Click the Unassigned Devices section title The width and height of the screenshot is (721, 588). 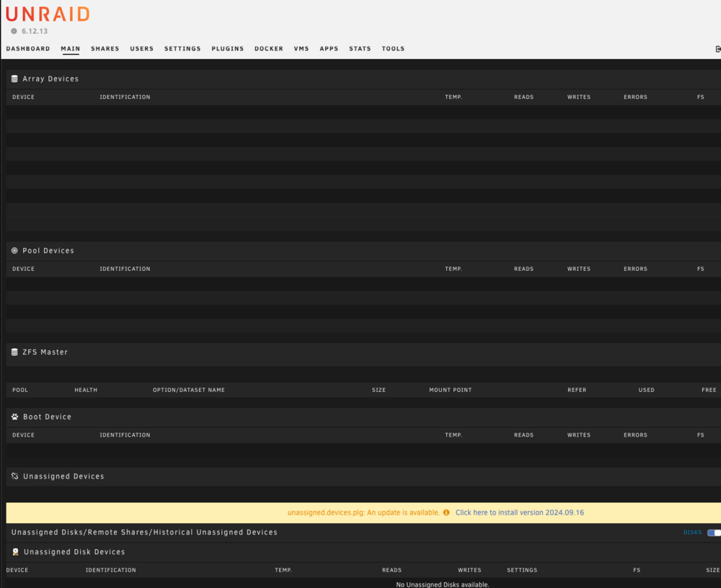click(x=63, y=476)
